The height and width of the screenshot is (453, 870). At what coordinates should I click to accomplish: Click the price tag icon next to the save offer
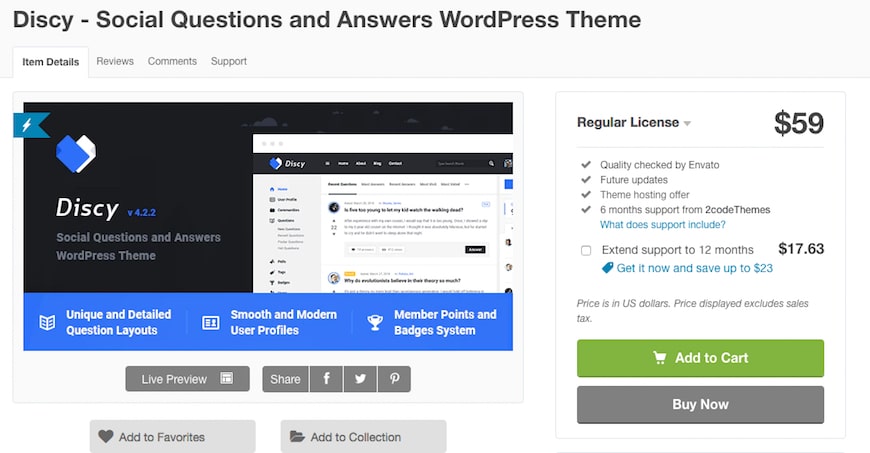608,268
